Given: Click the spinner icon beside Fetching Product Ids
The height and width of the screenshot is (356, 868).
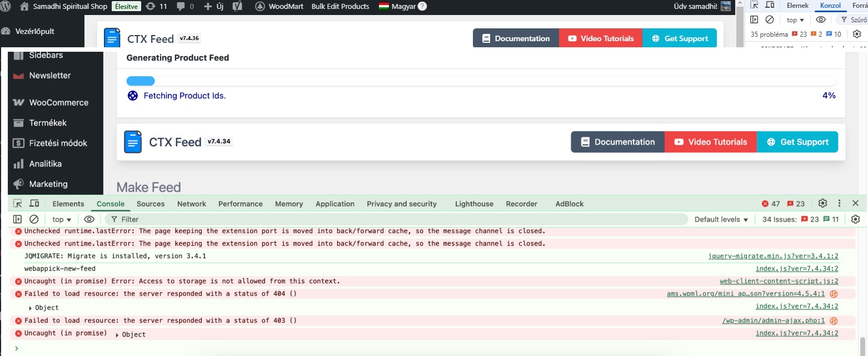Looking at the screenshot, I should click(132, 96).
